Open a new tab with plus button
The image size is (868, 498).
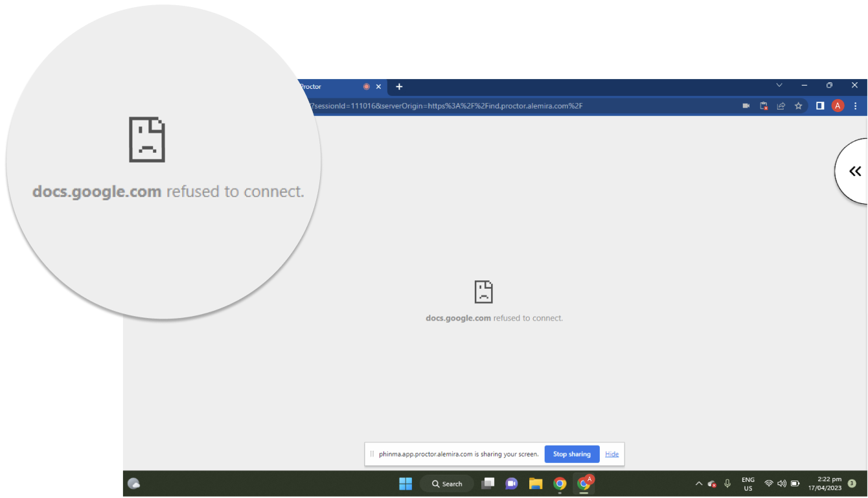coord(399,87)
